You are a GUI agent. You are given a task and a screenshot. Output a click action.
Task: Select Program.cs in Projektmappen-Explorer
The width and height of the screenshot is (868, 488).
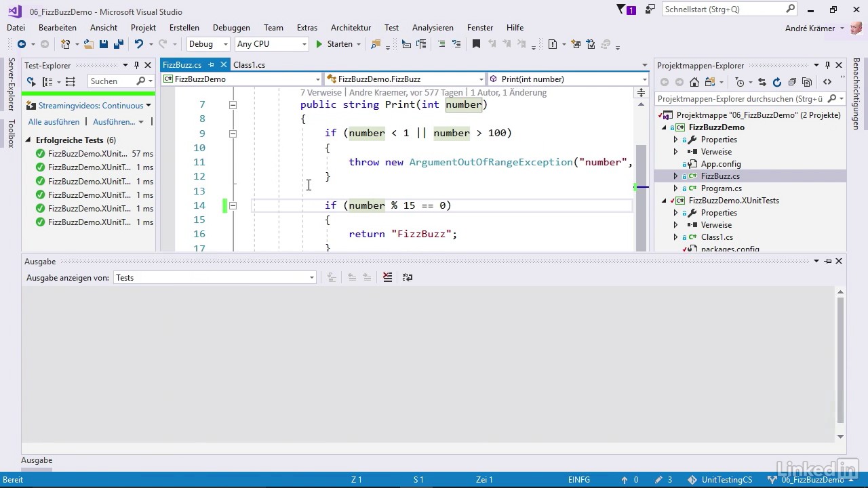pos(721,188)
